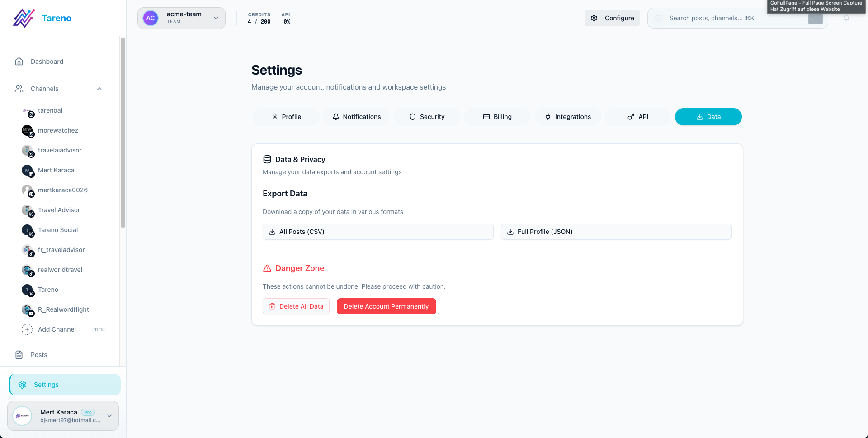Open the acme-team workspace dropdown
868x438 pixels.
[x=181, y=18]
